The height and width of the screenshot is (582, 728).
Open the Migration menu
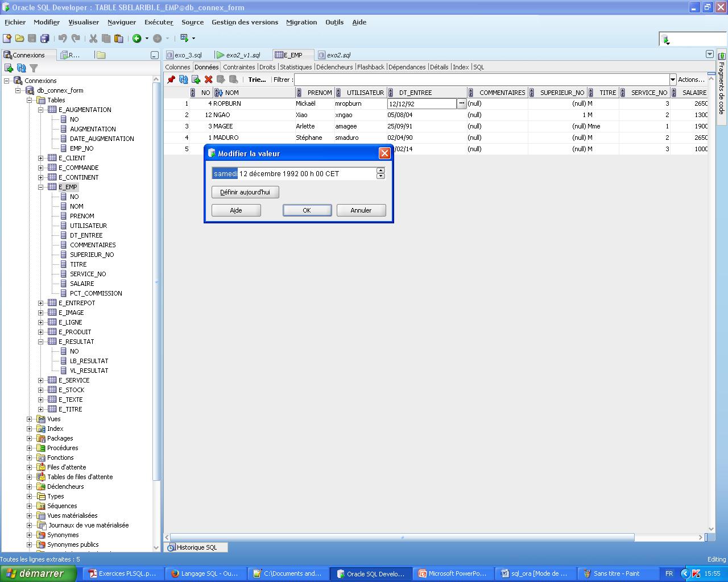(301, 22)
